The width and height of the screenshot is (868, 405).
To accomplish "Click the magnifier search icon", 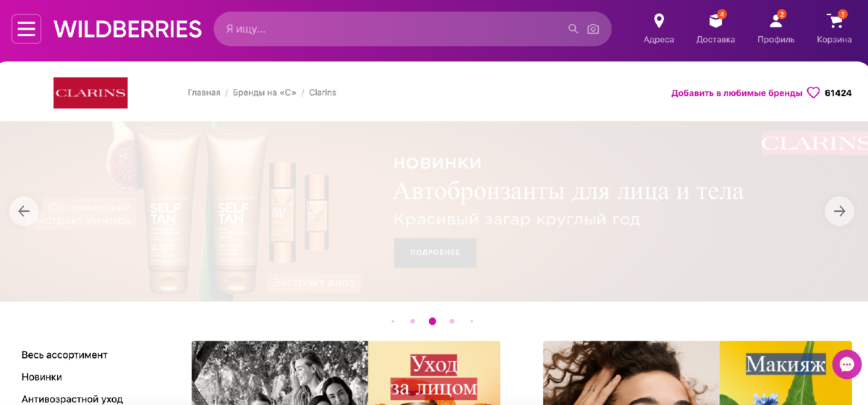I will (573, 29).
